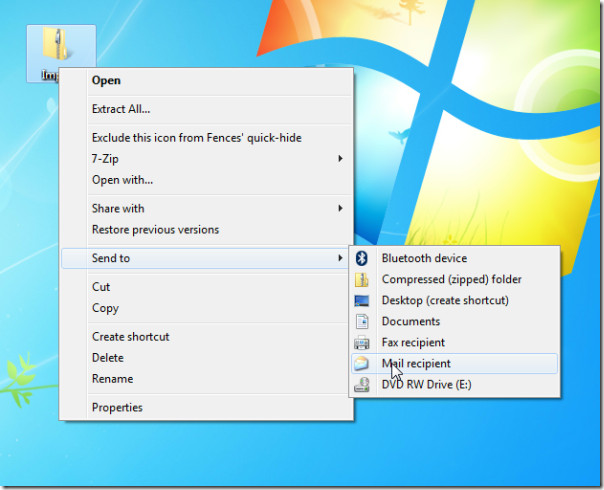Viewport: 604px width, 490px height.
Task: Send file to DVD RW Drive (E:)
Action: click(x=455, y=384)
